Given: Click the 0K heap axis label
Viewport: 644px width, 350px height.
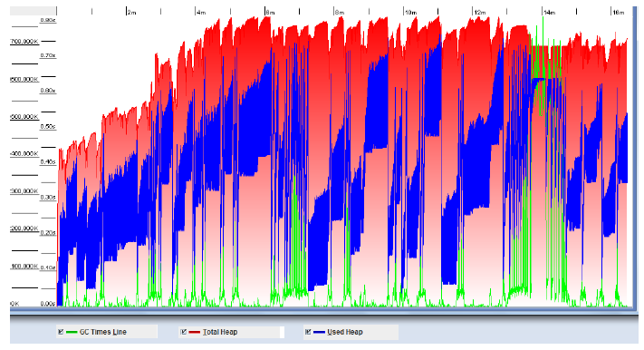Looking at the screenshot, I should (14, 304).
